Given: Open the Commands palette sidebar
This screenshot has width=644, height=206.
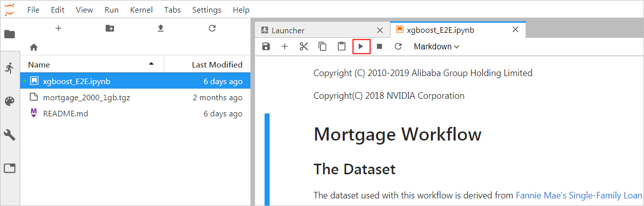Looking at the screenshot, I should tap(10, 101).
